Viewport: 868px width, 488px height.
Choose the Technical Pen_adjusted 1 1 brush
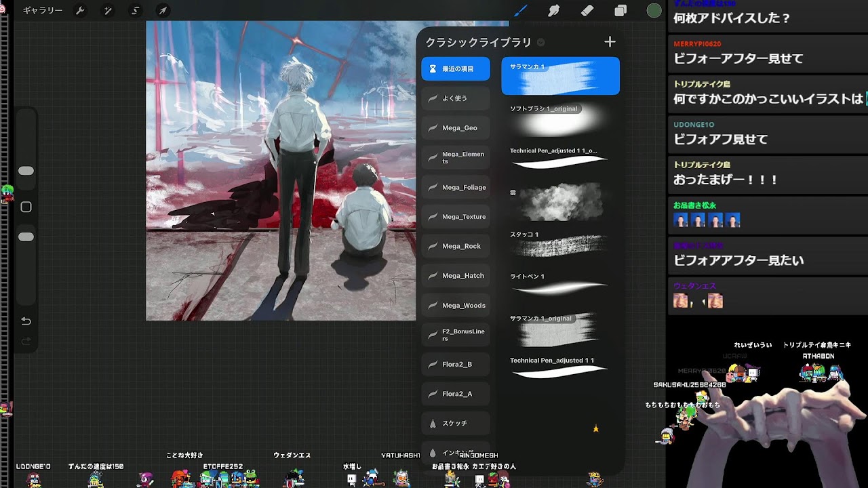(x=560, y=370)
